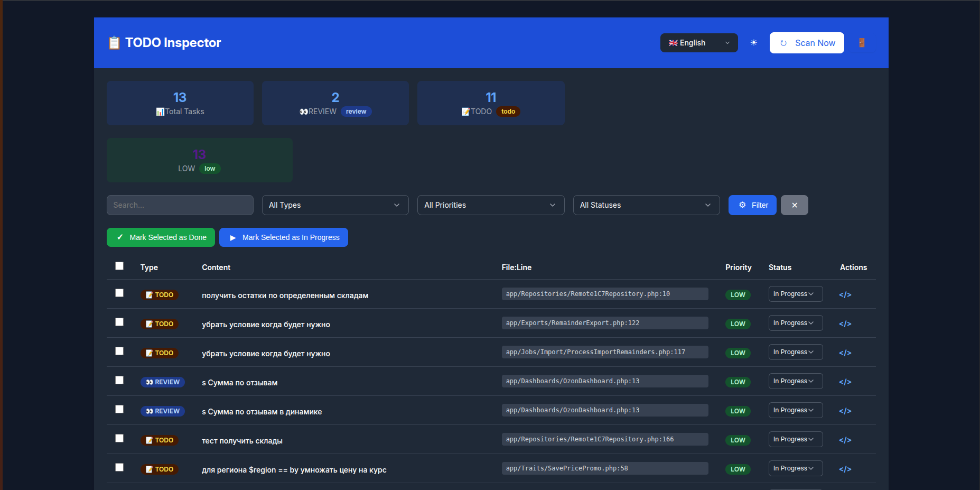Image resolution: width=980 pixels, height=490 pixels.
Task: Open code view for RemainderExport.php task
Action: tap(844, 323)
